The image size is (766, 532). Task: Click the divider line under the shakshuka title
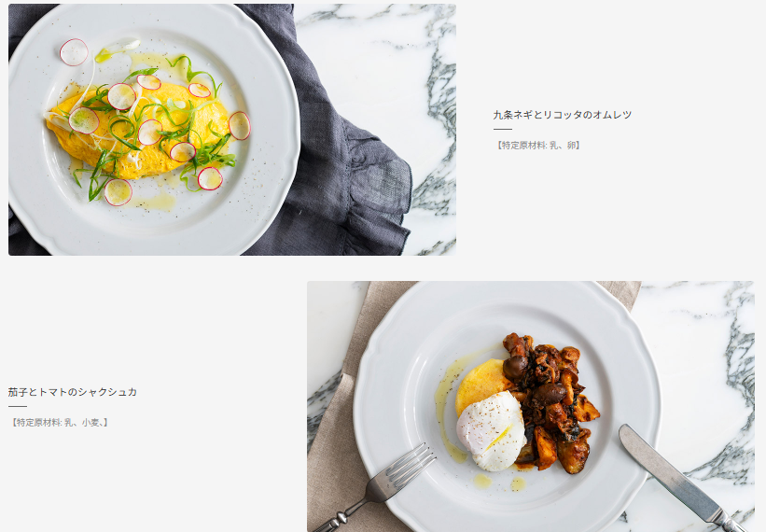[x=18, y=406]
